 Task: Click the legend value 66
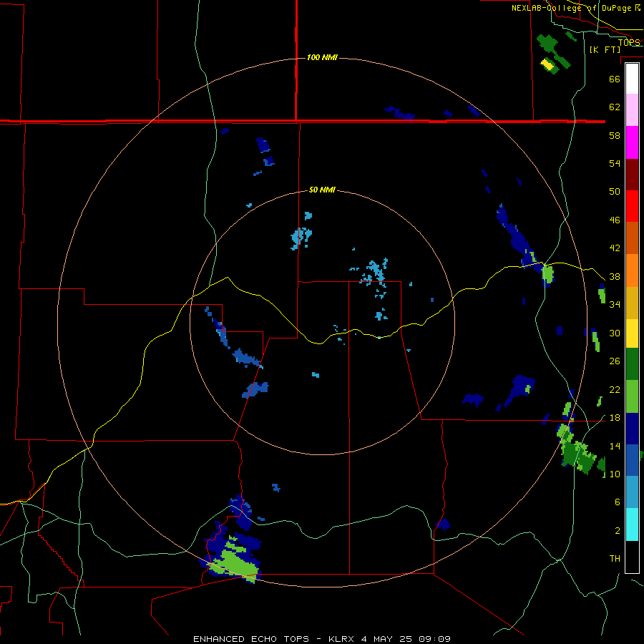615,79
